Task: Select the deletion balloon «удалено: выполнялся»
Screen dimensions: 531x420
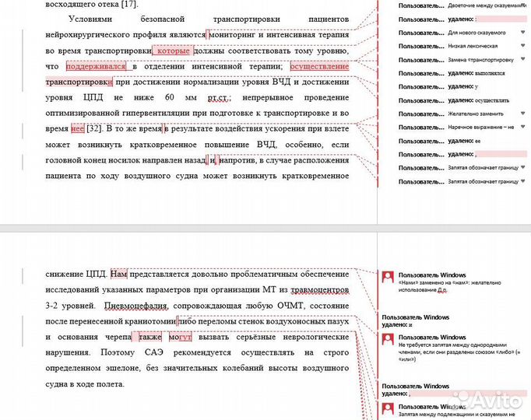Action: coord(467,72)
